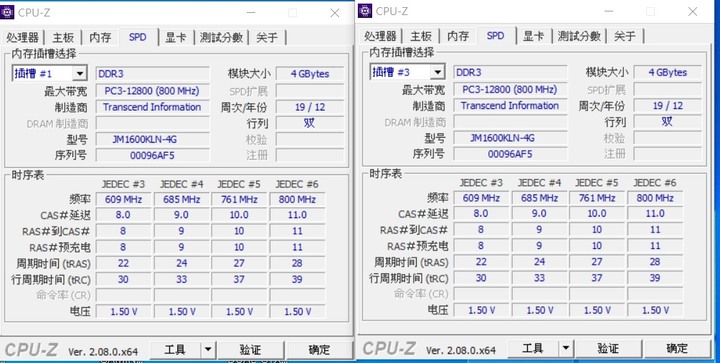
Task: Open 显卡 tab in right CPU-Z window
Action: click(x=534, y=36)
